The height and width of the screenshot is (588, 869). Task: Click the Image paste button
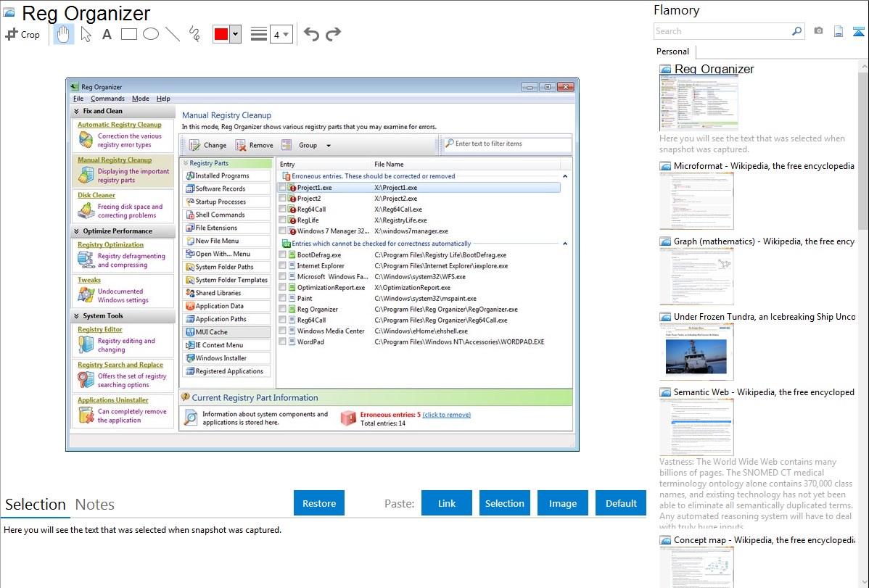coord(563,503)
